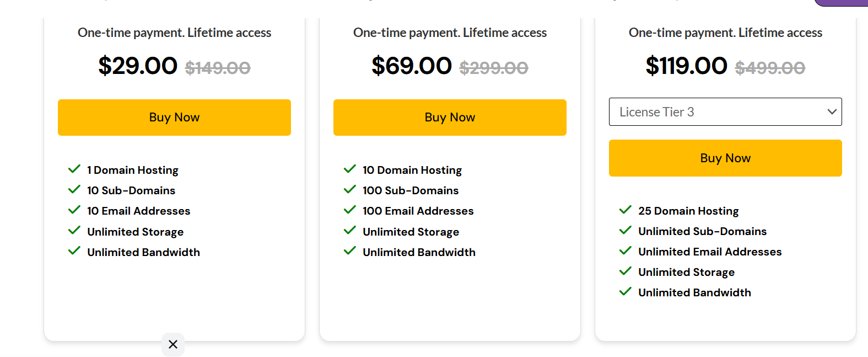Viewport: 868px width, 357px height.
Task: Click checkmark beside 10 Domain Hosting
Action: (350, 169)
